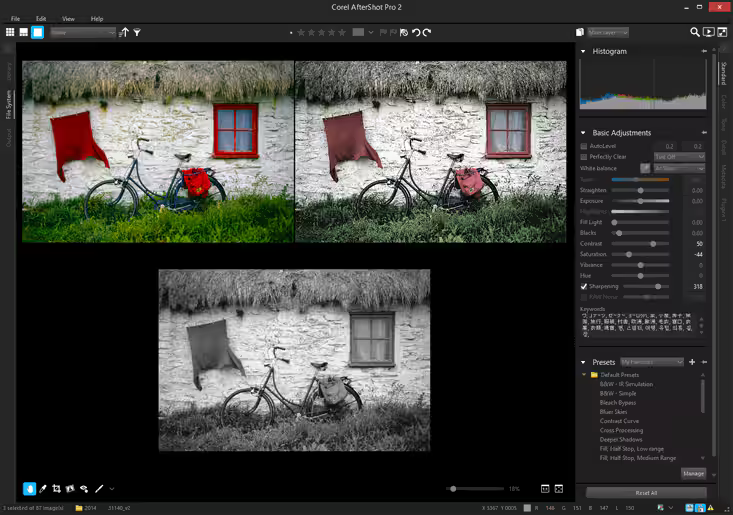This screenshot has width=733, height=515.
Task: Select the Pan hand tool
Action: coord(29,489)
